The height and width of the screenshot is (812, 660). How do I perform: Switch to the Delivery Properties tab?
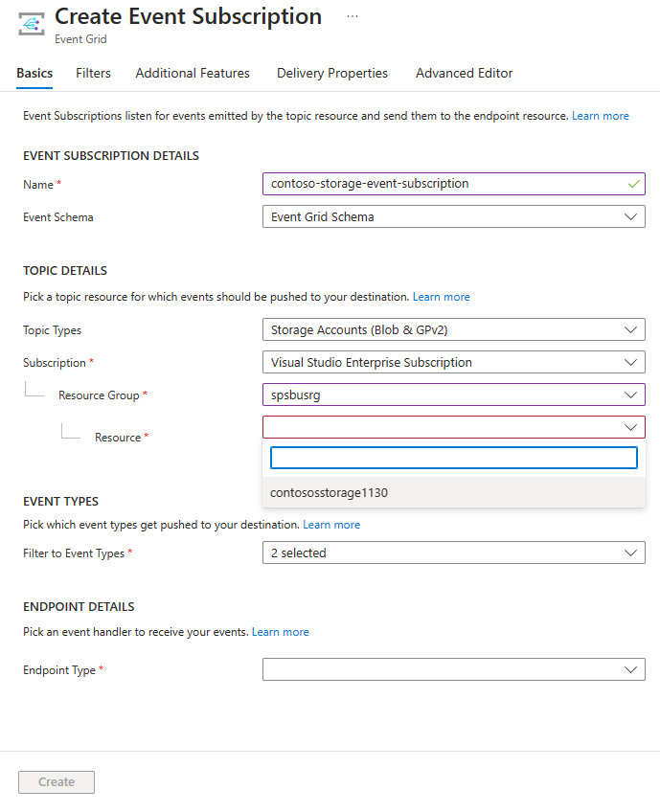331,73
